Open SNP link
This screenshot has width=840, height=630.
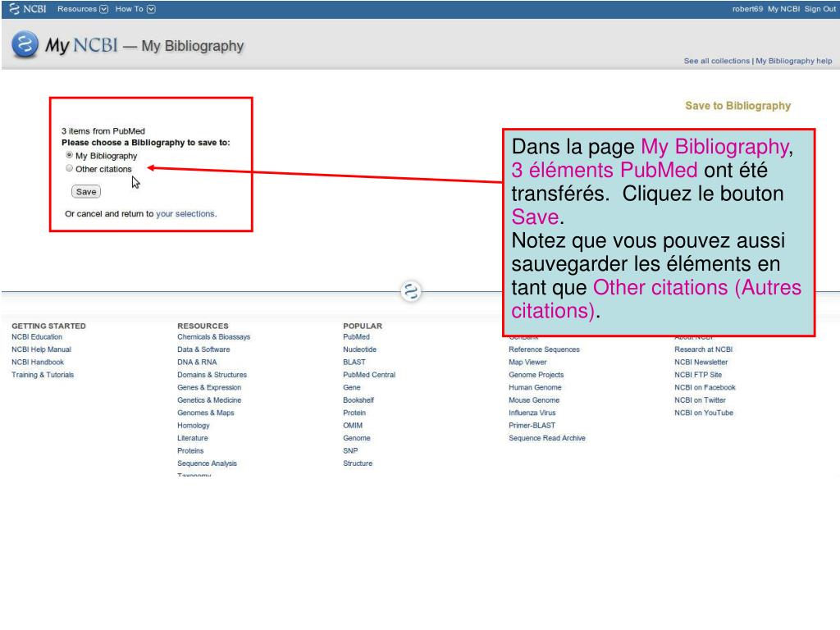[350, 451]
